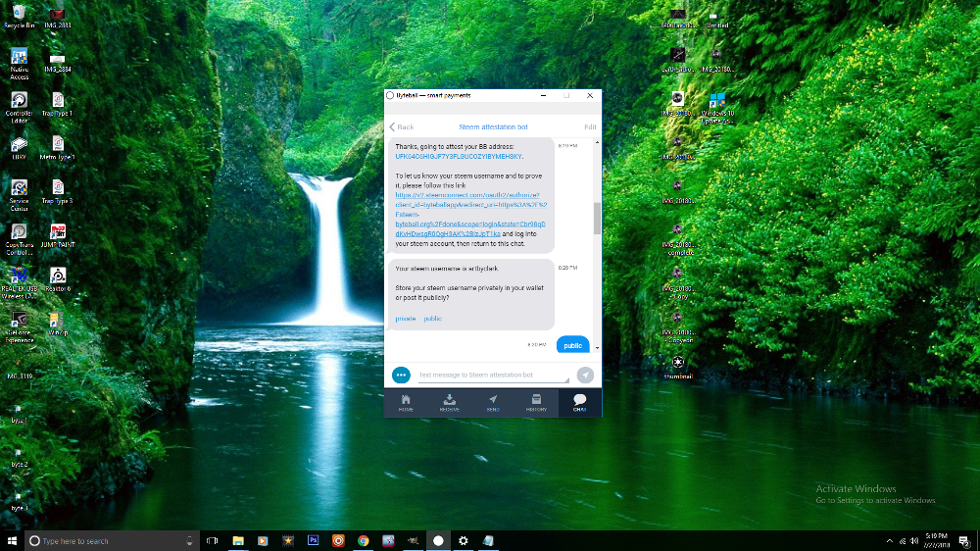This screenshot has width=980, height=551.
Task: Switch to the Receive tab
Action: coord(450,403)
